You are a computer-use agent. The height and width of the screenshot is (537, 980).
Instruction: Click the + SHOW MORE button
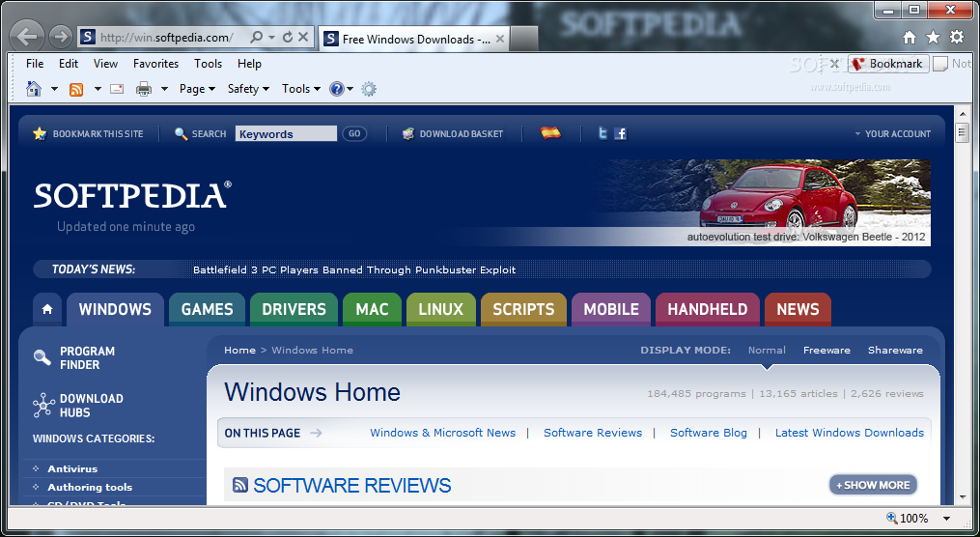pos(873,485)
